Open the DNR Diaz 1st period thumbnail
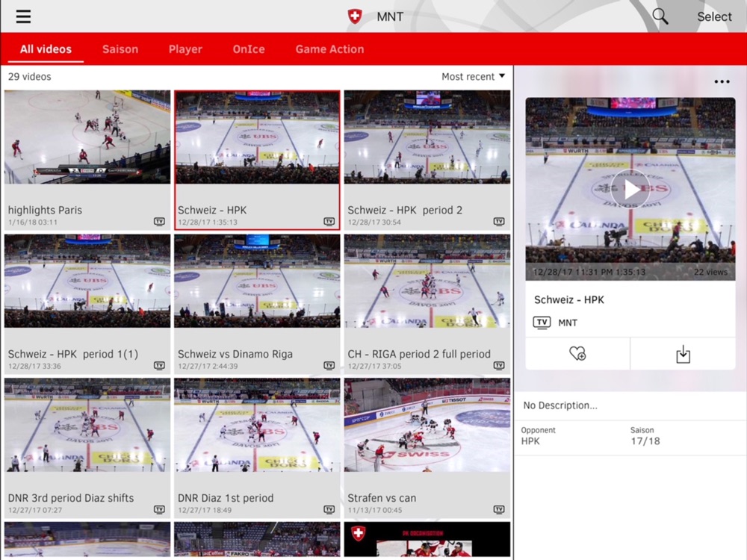Image resolution: width=747 pixels, height=560 pixels. point(257,426)
